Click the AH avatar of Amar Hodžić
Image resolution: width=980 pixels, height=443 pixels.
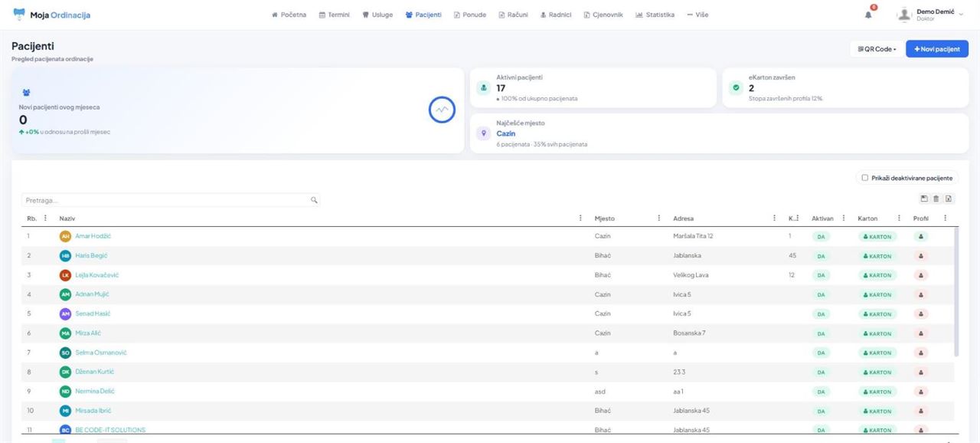[x=65, y=236]
